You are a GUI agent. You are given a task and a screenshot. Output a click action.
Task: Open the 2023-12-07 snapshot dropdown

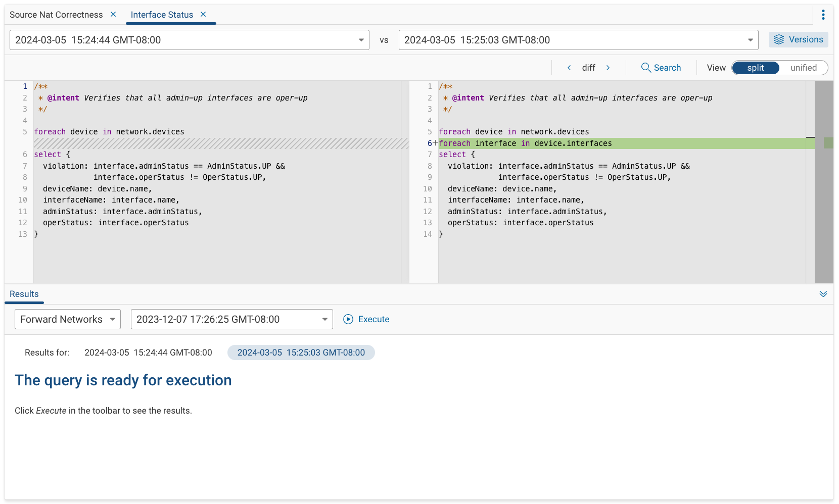pos(231,319)
